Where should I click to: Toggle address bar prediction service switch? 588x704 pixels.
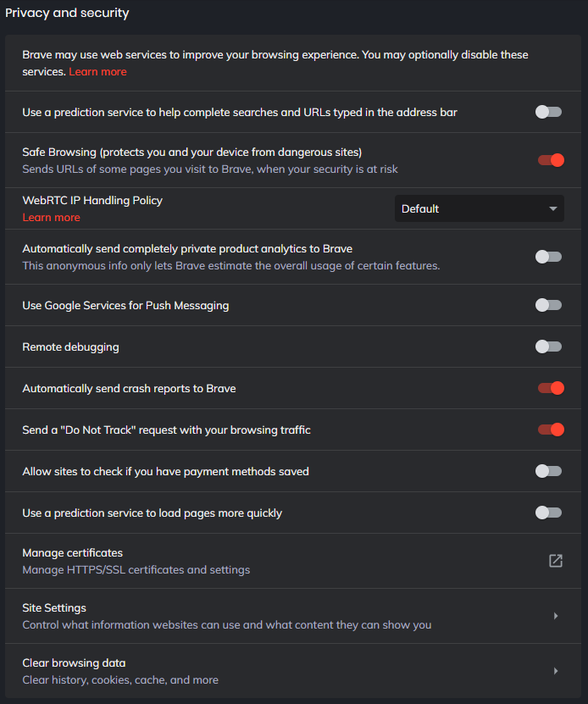tap(549, 112)
